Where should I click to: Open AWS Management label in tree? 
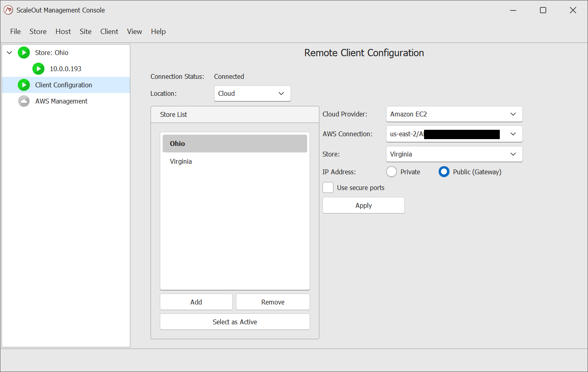tap(61, 101)
